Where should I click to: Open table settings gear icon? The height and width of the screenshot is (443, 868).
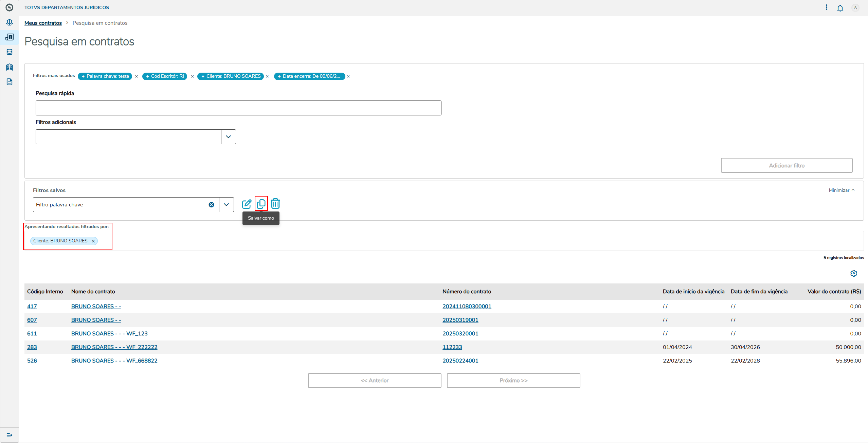click(x=853, y=273)
